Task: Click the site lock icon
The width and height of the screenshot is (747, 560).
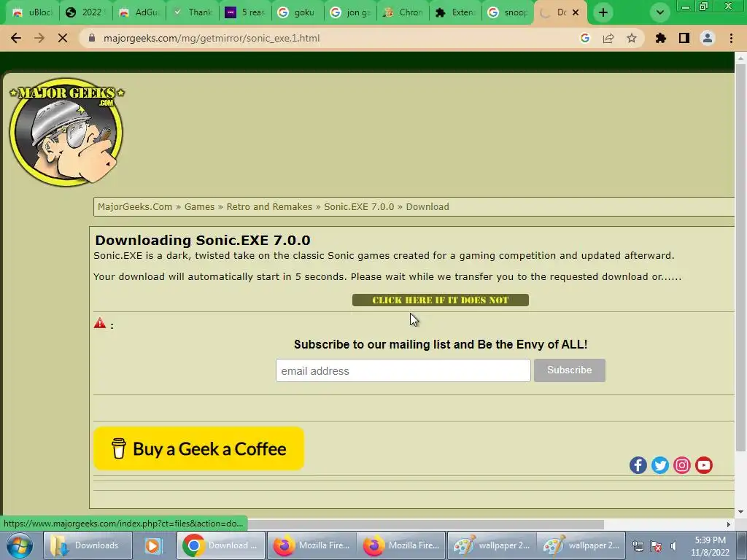Action: pyautogui.click(x=92, y=38)
